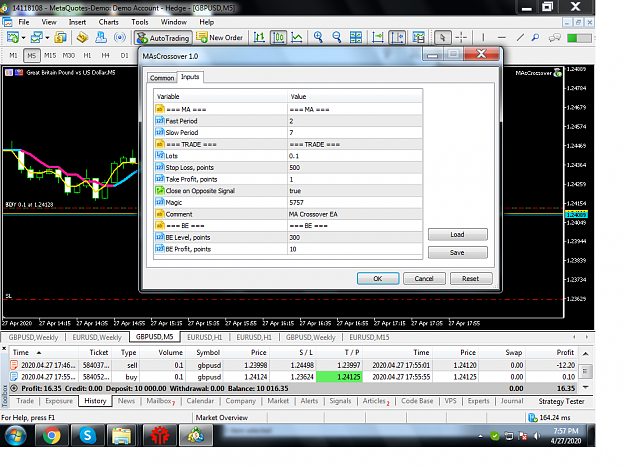The width and height of the screenshot is (625, 469).
Task: Select the crosshair tool
Action: click(x=461, y=37)
